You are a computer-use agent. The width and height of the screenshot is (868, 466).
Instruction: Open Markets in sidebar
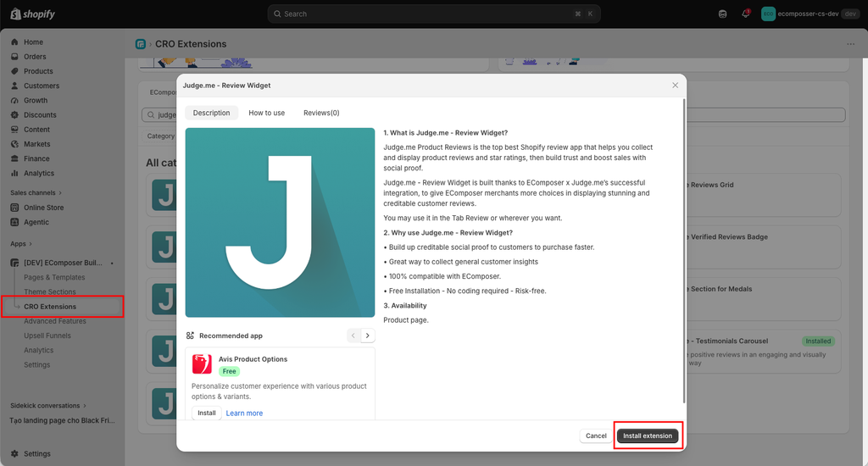36,144
